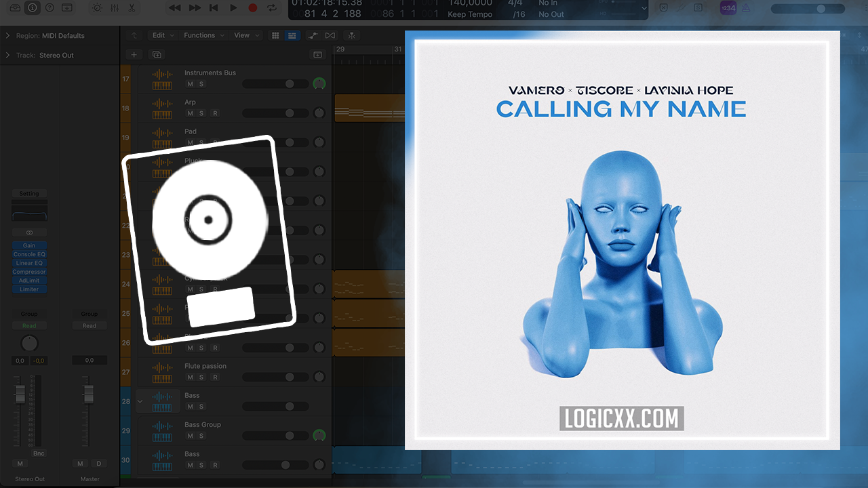
Task: Open Quick Help question mark icon
Action: [49, 8]
